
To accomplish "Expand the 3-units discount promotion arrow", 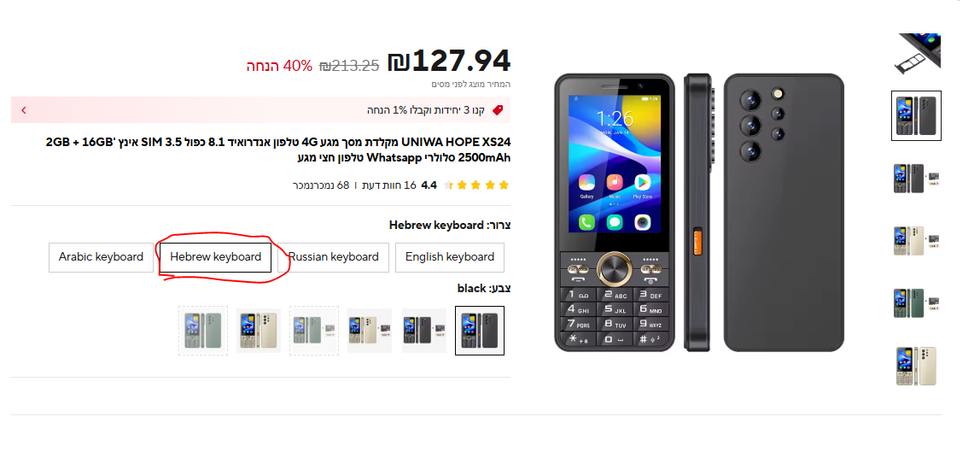I will pyautogui.click(x=24, y=110).
